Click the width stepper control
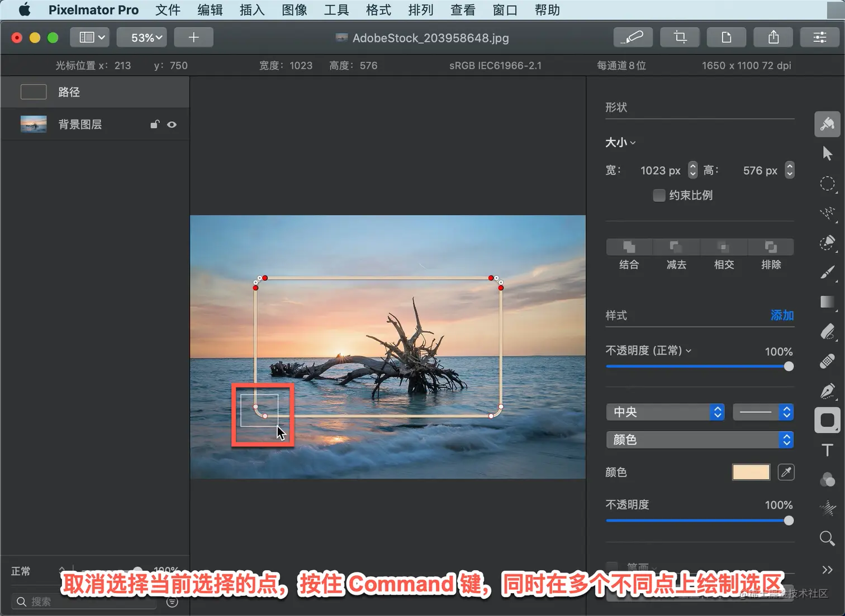This screenshot has width=845, height=616. [x=692, y=170]
